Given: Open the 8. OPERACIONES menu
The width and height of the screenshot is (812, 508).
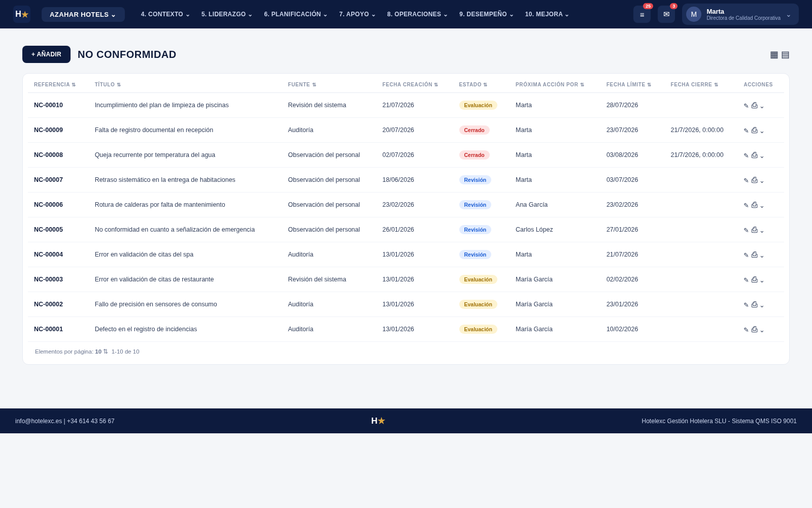Looking at the screenshot, I should tap(417, 14).
